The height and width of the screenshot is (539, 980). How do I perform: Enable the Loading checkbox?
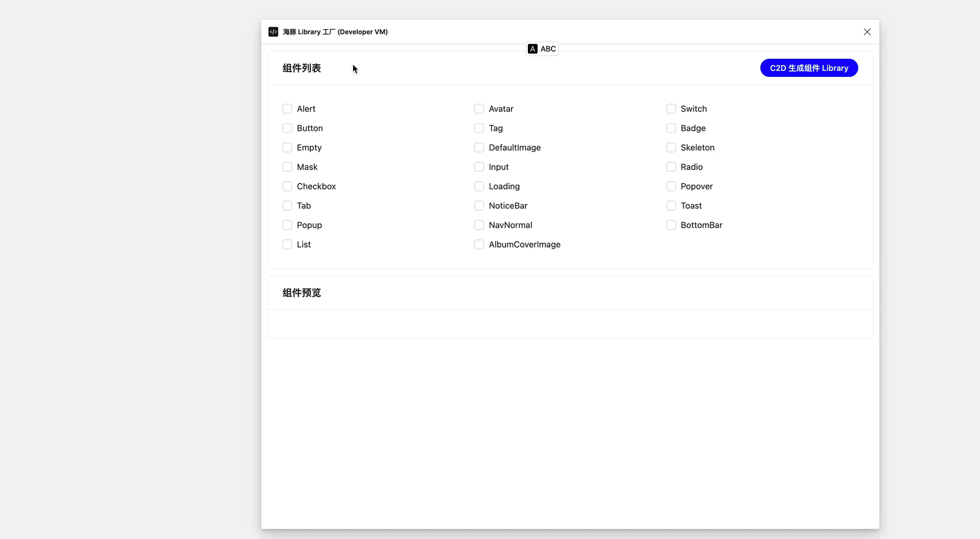pos(479,187)
